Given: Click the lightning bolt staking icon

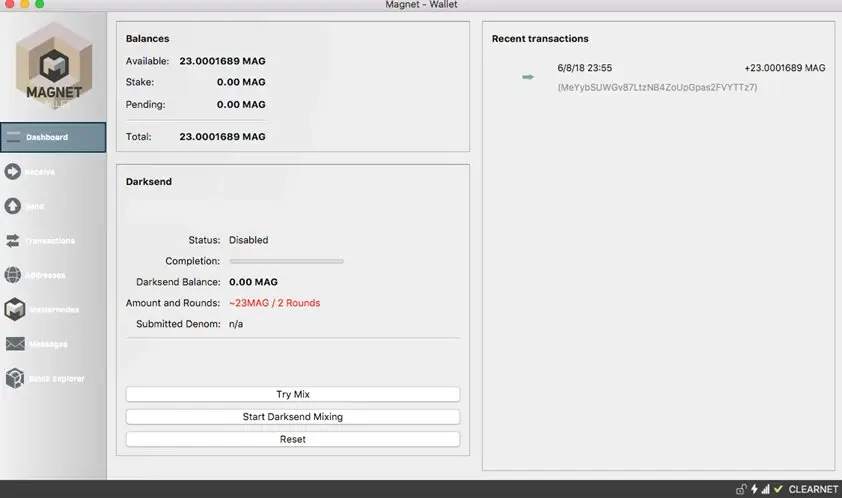Looking at the screenshot, I should [754, 489].
